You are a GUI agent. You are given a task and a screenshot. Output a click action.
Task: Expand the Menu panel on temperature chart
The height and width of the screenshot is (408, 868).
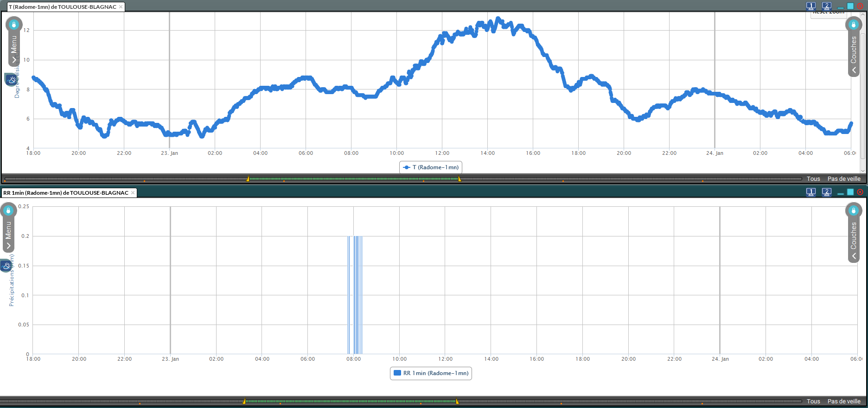[x=14, y=59]
